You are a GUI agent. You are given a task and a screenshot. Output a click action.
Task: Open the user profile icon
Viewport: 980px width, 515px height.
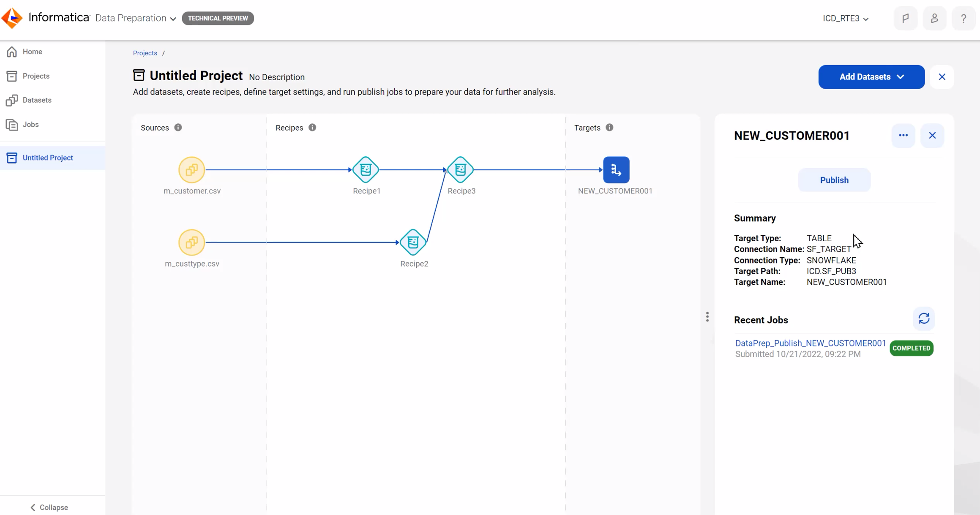[x=934, y=19]
